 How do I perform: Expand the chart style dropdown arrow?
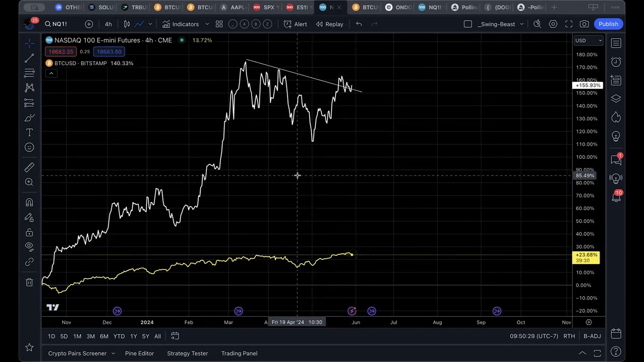150,24
